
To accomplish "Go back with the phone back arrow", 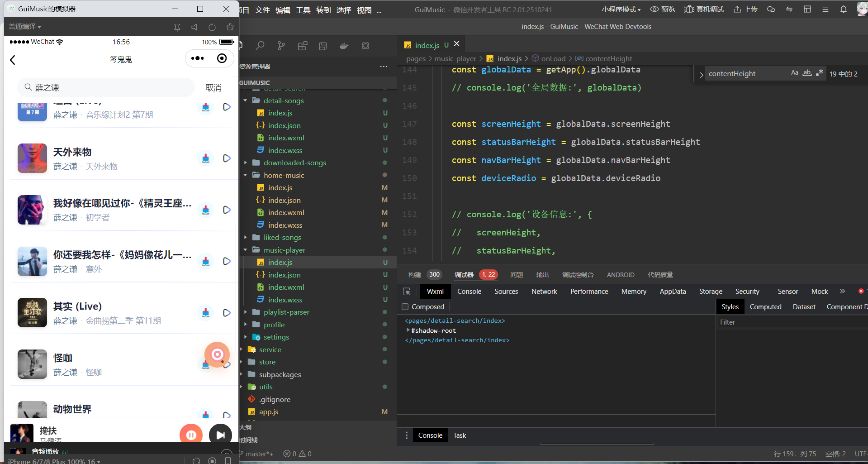I will tap(13, 60).
